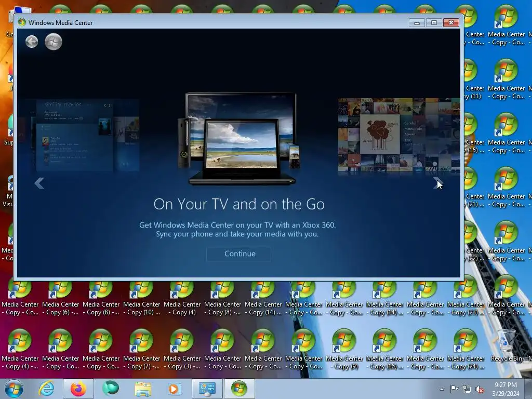Open the network status tray icon
The width and height of the screenshot is (532, 399).
tap(467, 390)
